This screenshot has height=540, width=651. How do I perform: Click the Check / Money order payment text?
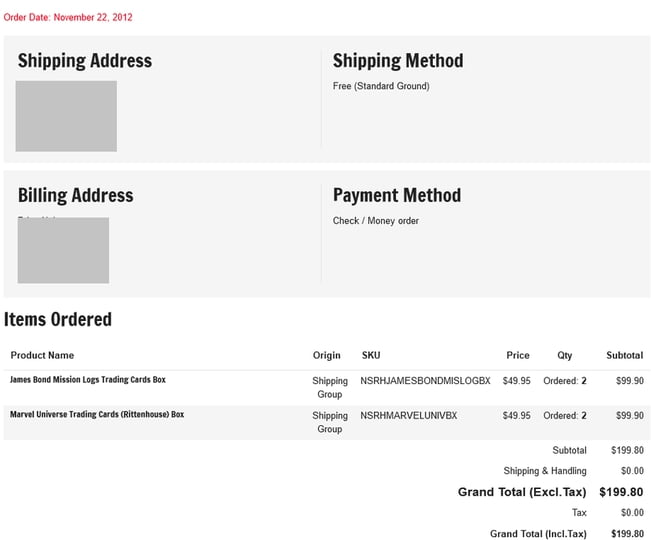pyautogui.click(x=376, y=221)
